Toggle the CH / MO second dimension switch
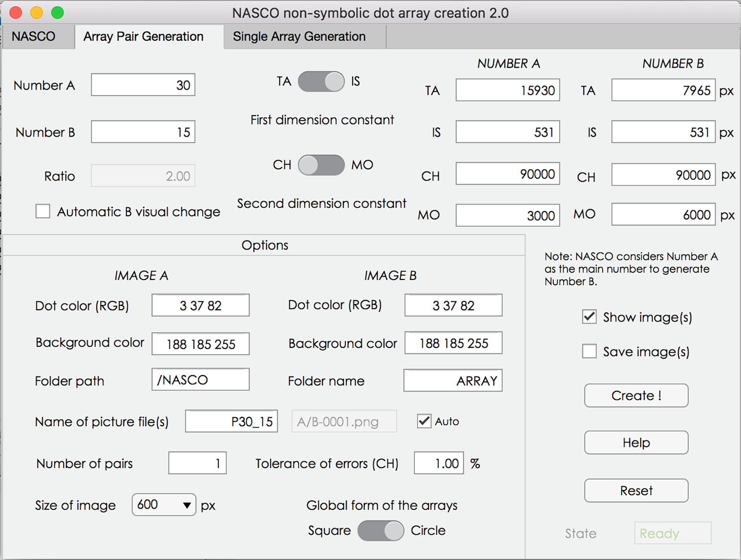 (x=321, y=165)
